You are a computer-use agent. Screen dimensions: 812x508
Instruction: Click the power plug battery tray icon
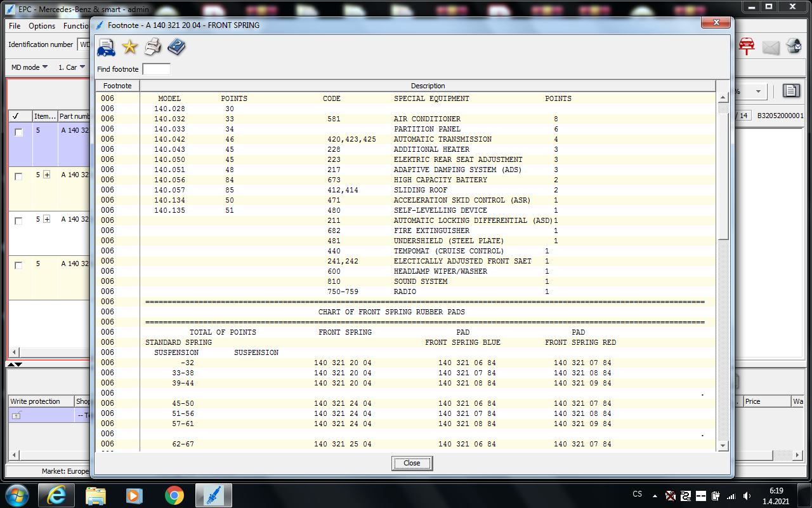tap(716, 495)
